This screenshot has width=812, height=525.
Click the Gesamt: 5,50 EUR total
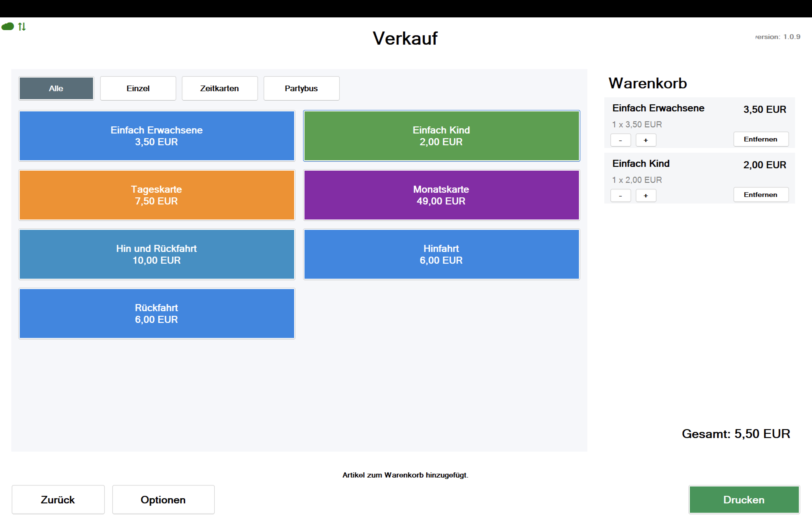[x=736, y=434]
